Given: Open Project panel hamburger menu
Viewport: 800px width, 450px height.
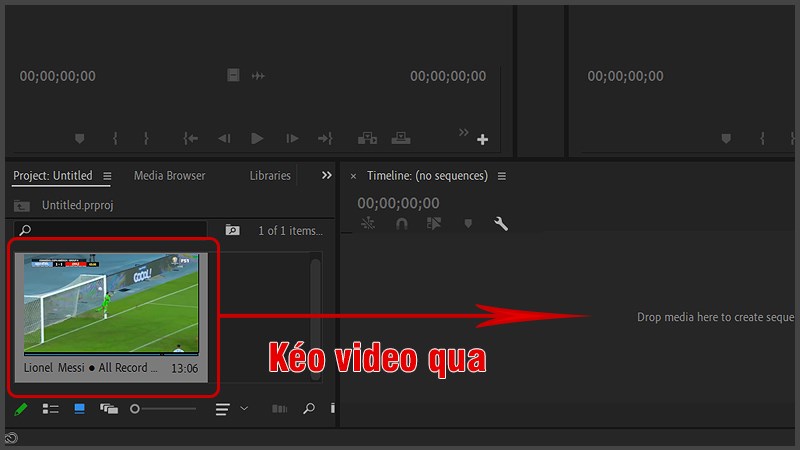Looking at the screenshot, I should (107, 176).
